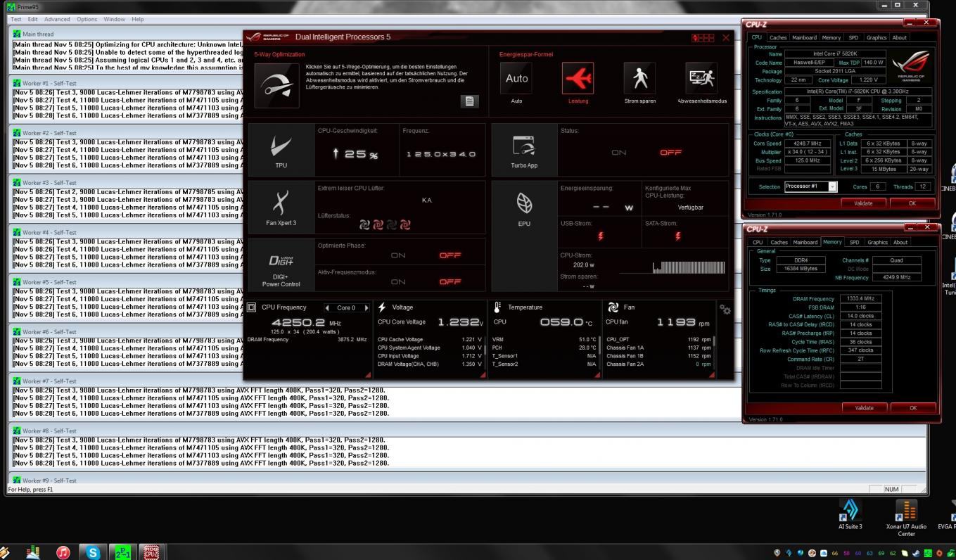Select the Abwesenheitsmodus away mode icon
The image size is (956, 560).
pyautogui.click(x=701, y=79)
